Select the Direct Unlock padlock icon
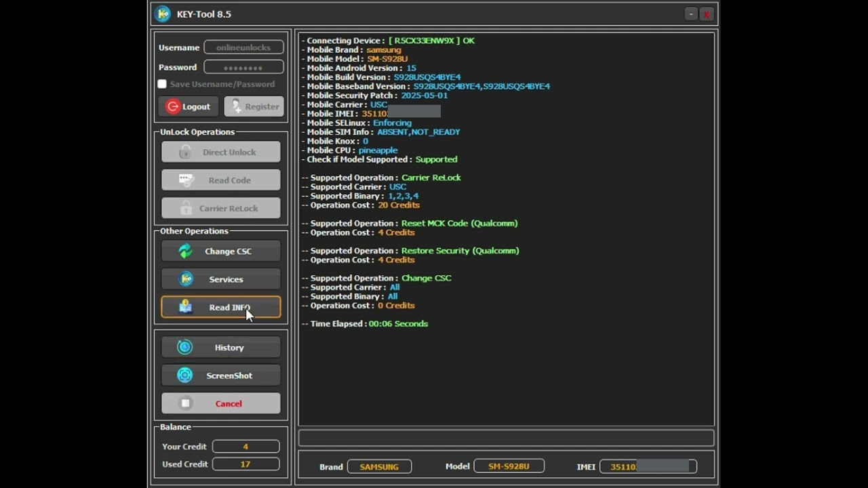 185,152
